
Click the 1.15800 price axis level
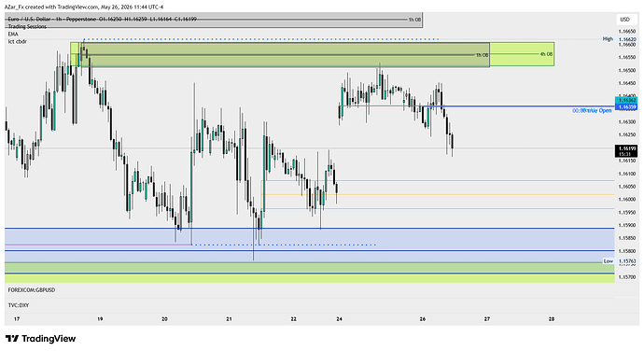point(627,251)
